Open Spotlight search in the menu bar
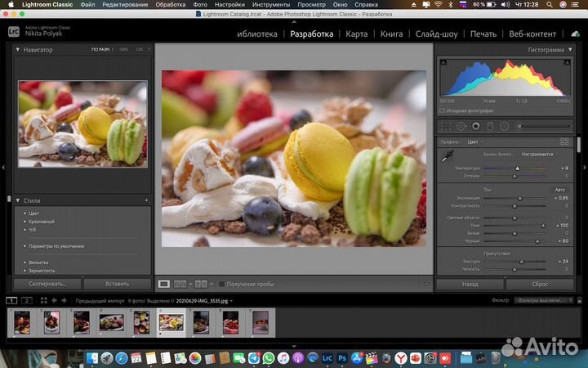 click(550, 5)
